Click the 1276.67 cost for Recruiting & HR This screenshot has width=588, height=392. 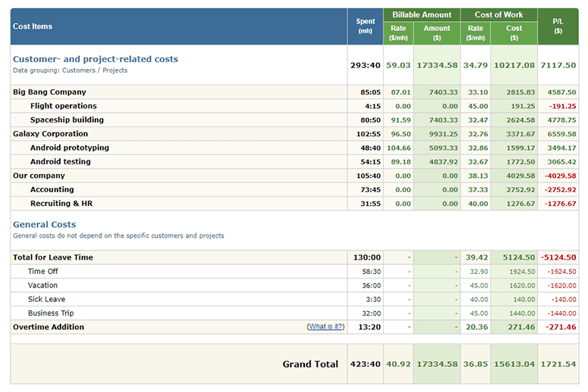click(x=521, y=204)
